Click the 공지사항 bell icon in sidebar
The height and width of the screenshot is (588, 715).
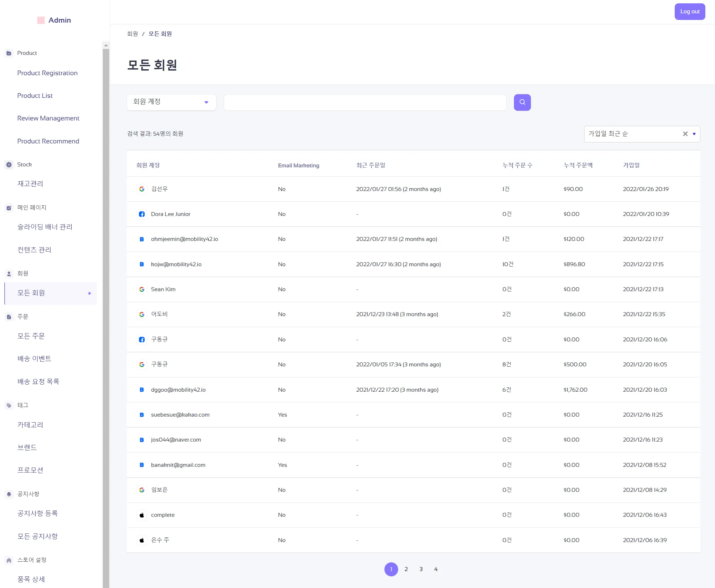point(9,494)
